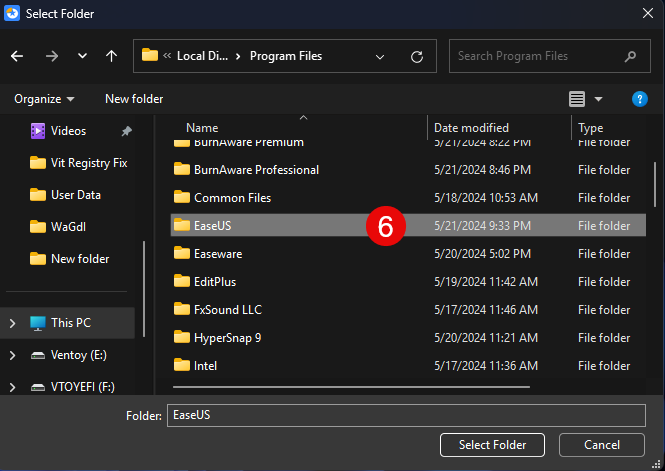Open the address bar history dropdown
This screenshot has width=665, height=471.
click(380, 56)
